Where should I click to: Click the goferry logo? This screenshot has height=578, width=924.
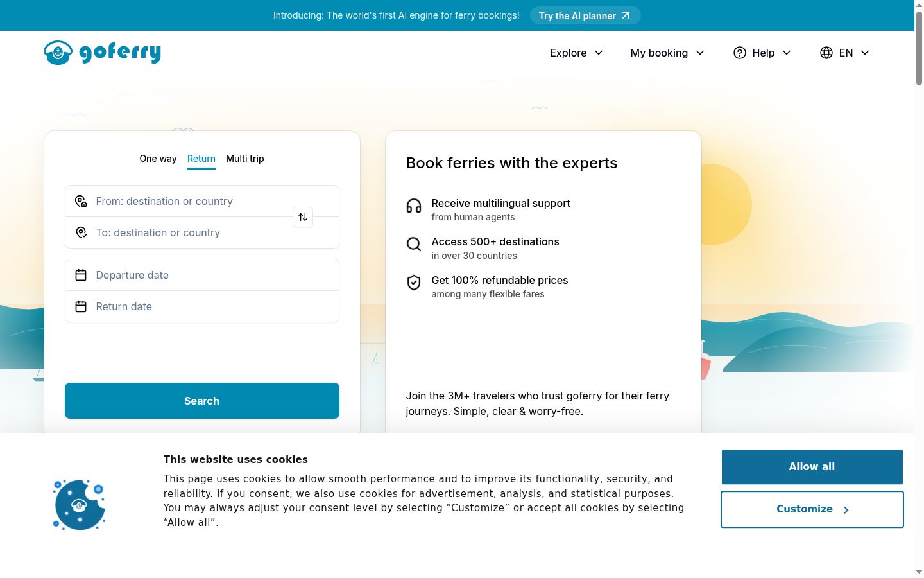click(x=102, y=53)
